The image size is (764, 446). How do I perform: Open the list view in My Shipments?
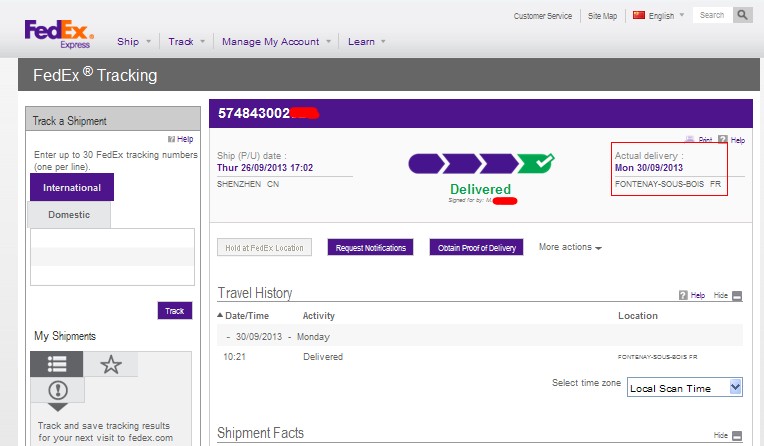coord(57,364)
